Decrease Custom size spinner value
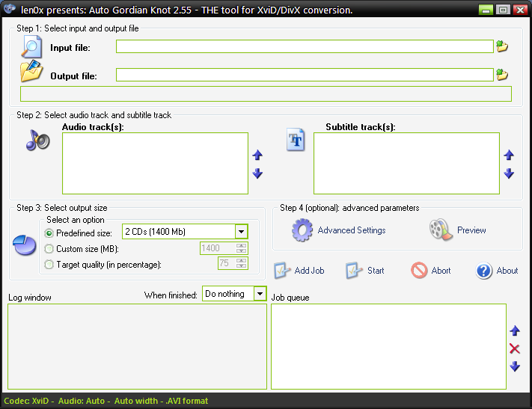The image size is (532, 409). click(241, 251)
